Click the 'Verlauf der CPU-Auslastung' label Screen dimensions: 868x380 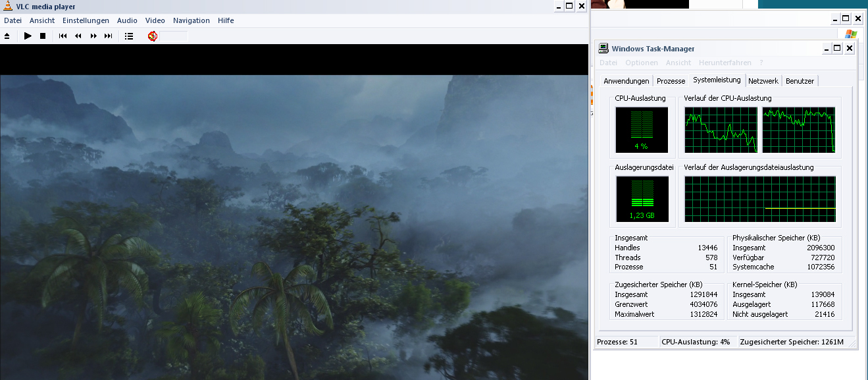point(728,98)
